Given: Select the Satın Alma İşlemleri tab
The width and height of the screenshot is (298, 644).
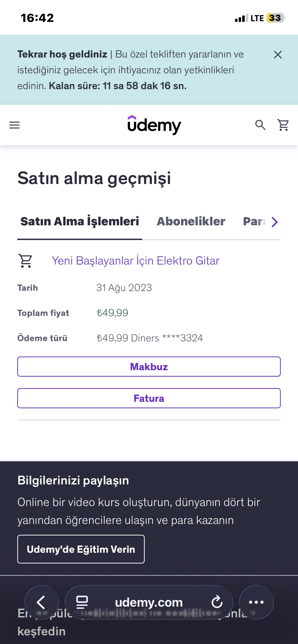Looking at the screenshot, I should 80,221.
